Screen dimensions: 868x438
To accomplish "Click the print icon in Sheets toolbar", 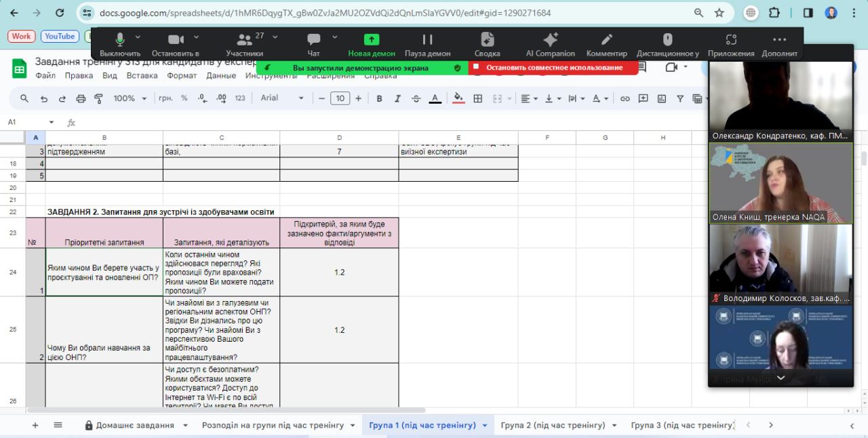I will [81, 98].
